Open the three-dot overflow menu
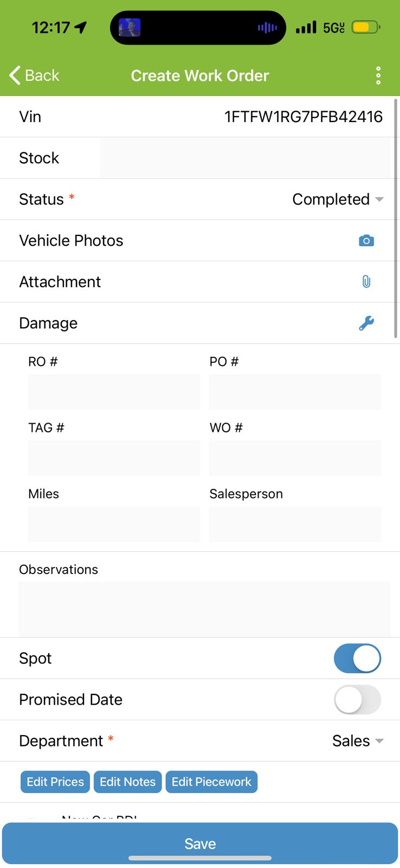The width and height of the screenshot is (400, 868). [x=378, y=75]
